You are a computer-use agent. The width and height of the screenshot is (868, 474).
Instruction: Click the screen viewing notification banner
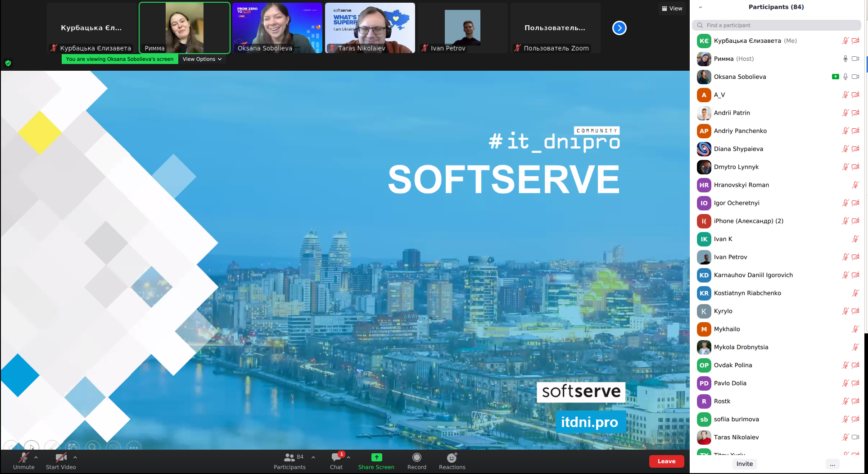pos(120,59)
